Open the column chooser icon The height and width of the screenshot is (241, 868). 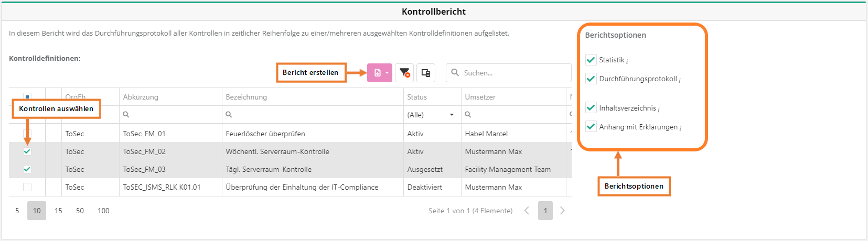point(426,73)
